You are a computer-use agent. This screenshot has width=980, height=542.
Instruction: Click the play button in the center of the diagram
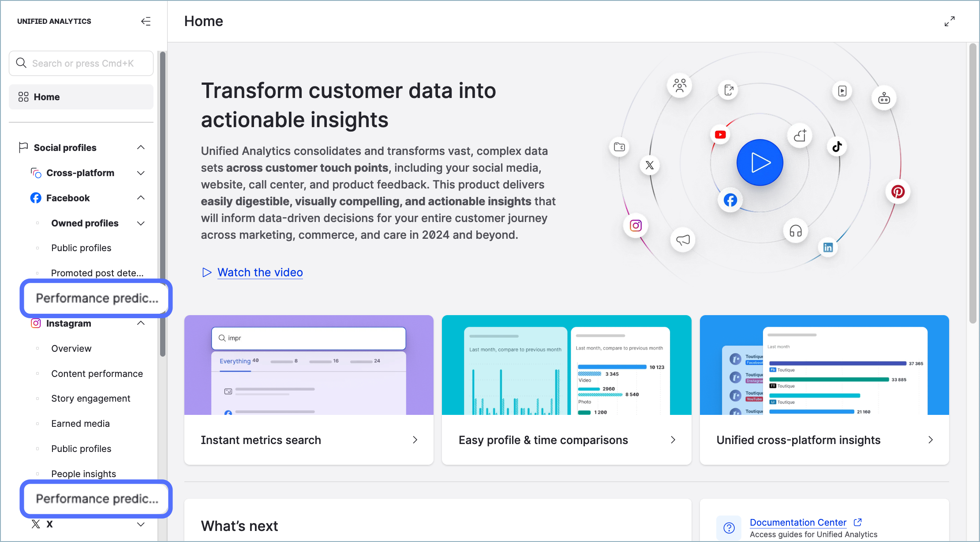coord(759,162)
